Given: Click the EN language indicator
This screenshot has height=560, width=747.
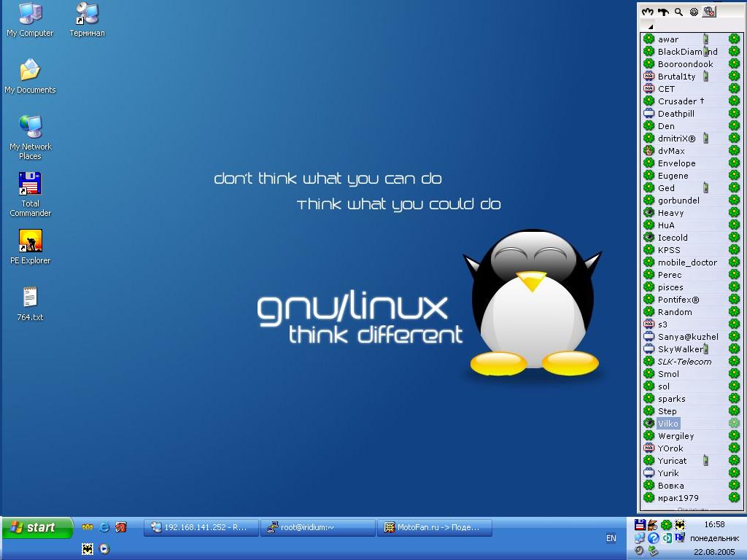Looking at the screenshot, I should click(x=611, y=538).
